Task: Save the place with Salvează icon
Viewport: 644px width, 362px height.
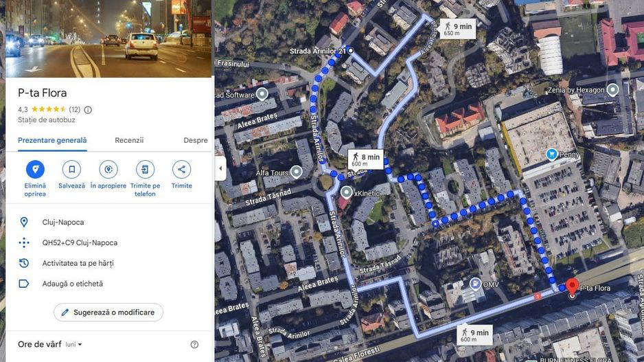Action: [x=71, y=169]
